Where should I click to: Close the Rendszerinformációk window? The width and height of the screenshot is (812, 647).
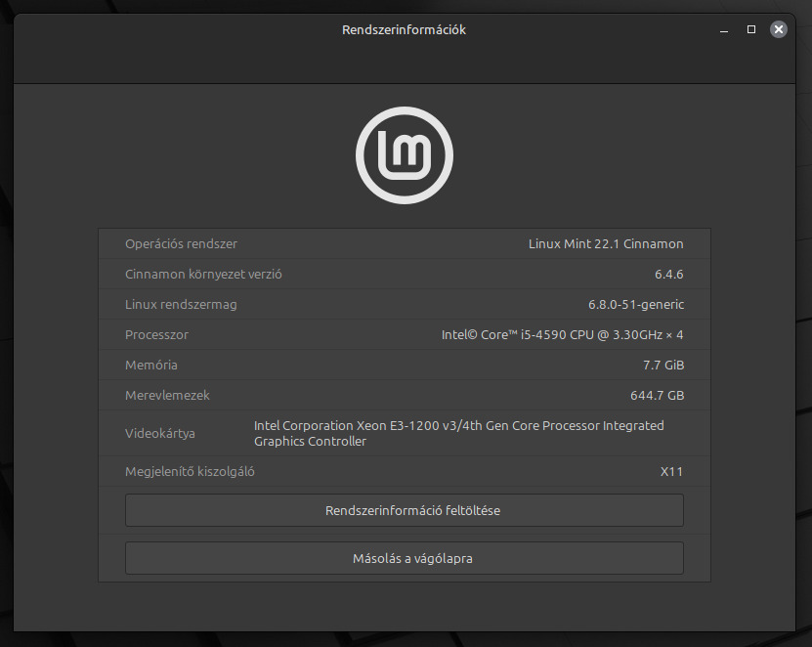(779, 29)
